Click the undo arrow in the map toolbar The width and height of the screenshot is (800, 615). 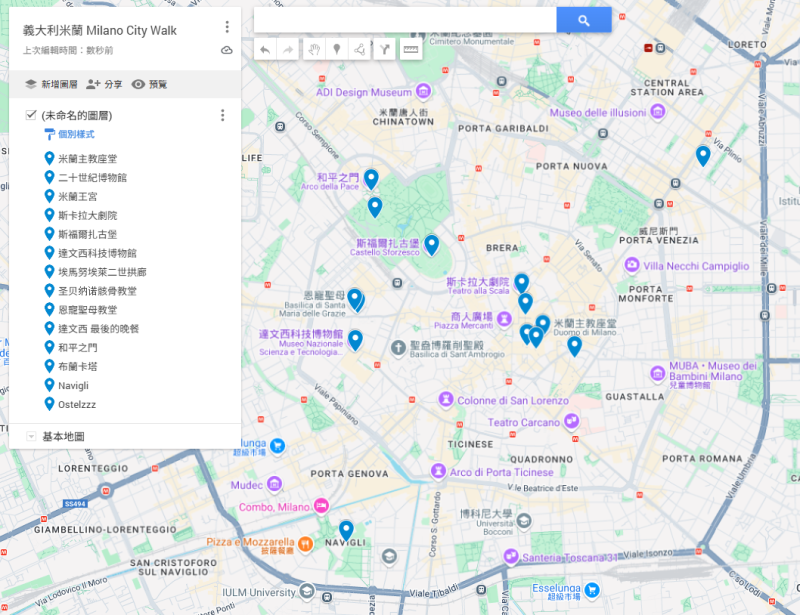(265, 49)
